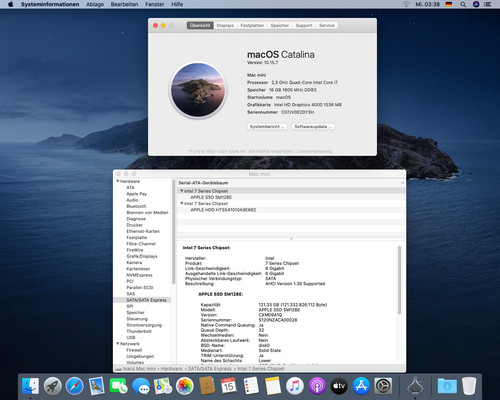The image size is (500, 400).
Task: Open Mail stamp icon in Dock
Action: coord(97,386)
